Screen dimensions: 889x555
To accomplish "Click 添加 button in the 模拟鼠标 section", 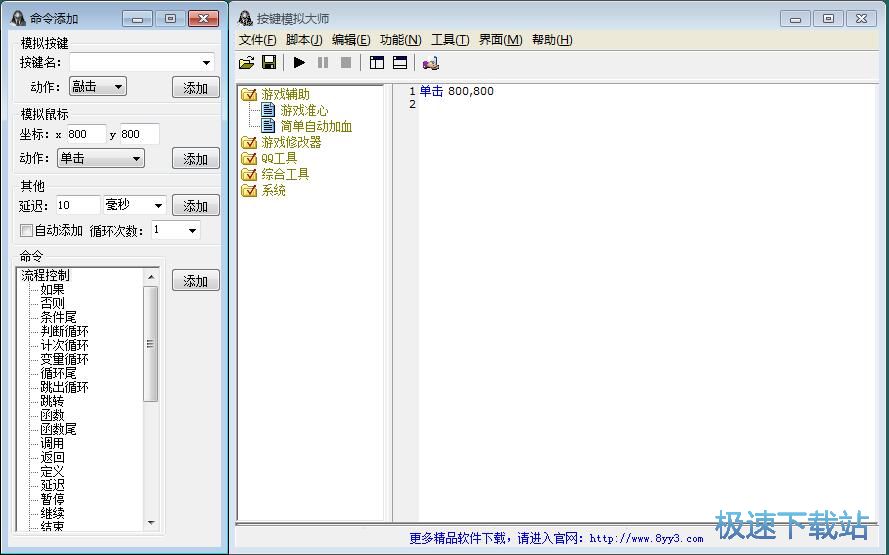I will point(195,159).
